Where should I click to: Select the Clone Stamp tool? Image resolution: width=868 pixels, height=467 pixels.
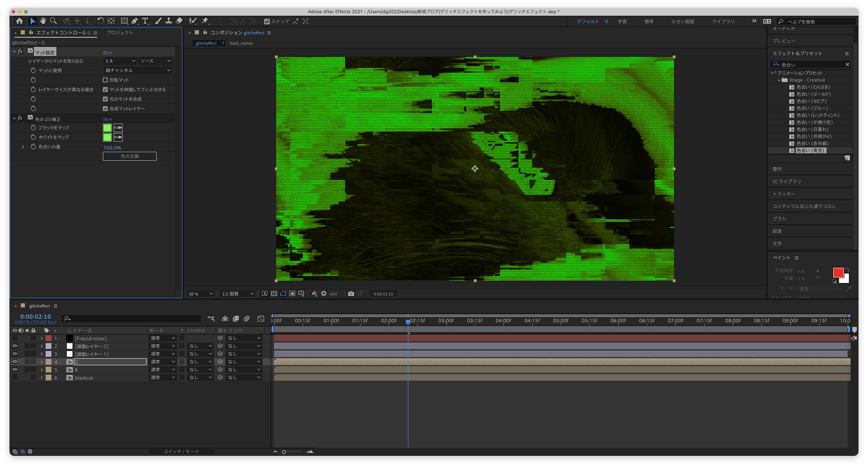tap(169, 21)
